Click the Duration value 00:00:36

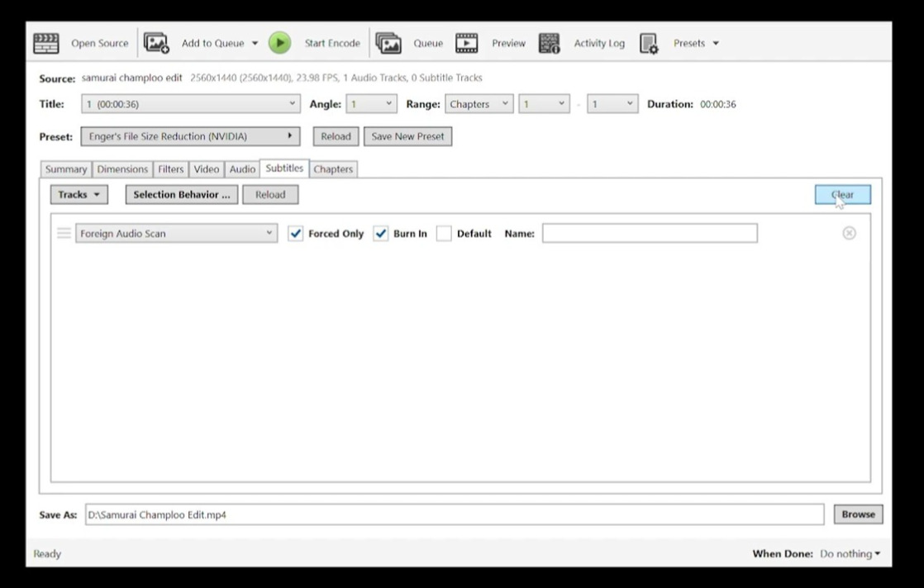coord(717,104)
